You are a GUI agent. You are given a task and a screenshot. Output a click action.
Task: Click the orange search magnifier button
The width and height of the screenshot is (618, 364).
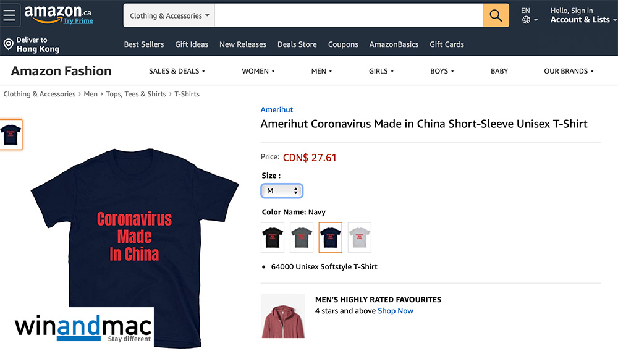tap(496, 15)
